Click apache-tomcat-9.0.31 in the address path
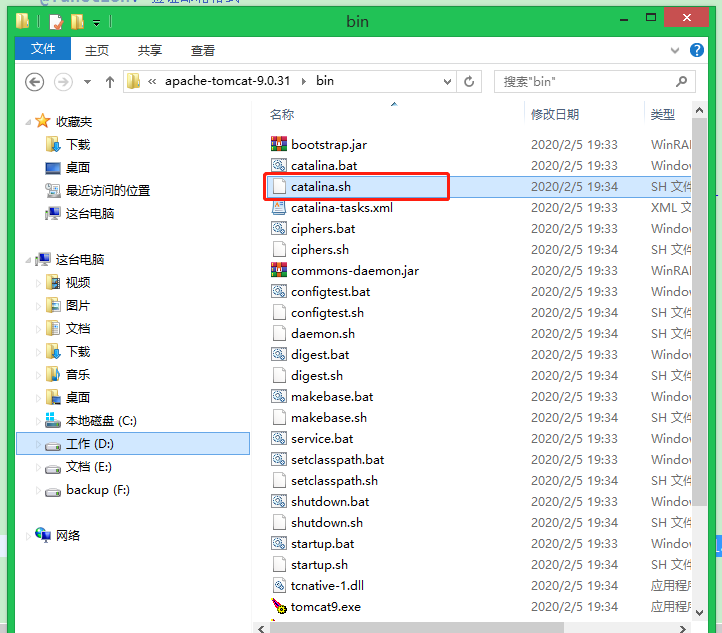Viewport: 722px width, 633px height. [227, 81]
